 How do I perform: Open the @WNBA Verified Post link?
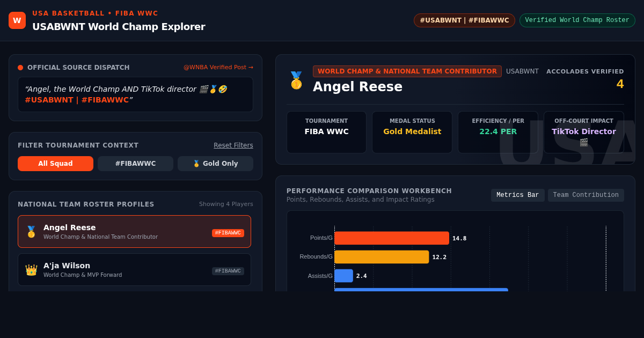(x=218, y=68)
